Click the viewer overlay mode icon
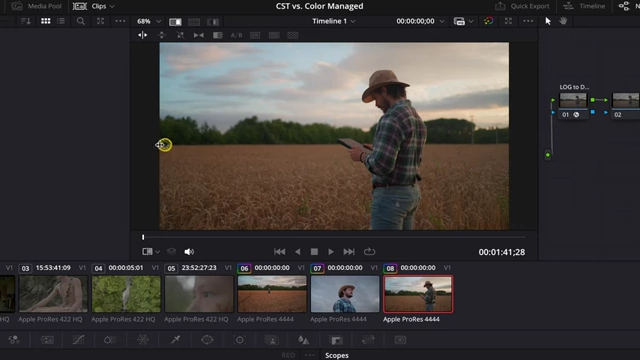 147,252
